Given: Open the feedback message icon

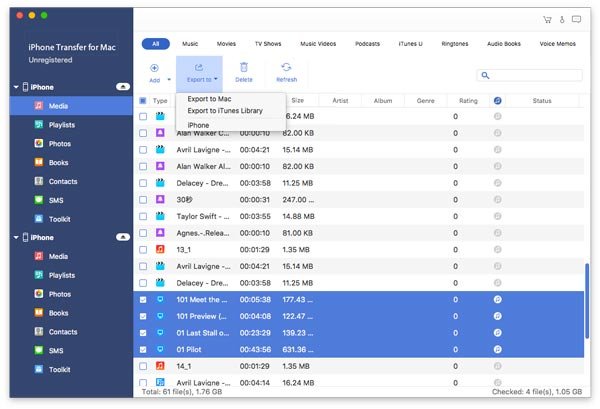Looking at the screenshot, I should point(576,19).
